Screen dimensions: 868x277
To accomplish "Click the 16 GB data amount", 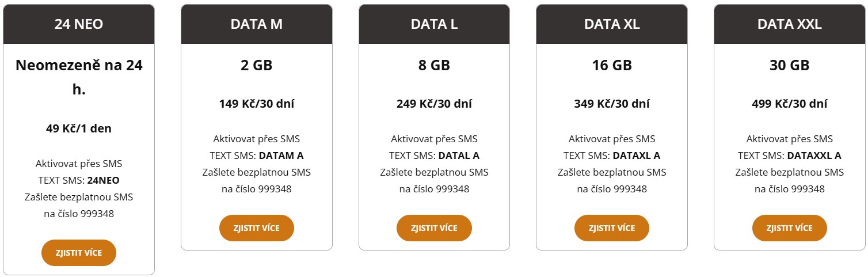I will tap(612, 66).
